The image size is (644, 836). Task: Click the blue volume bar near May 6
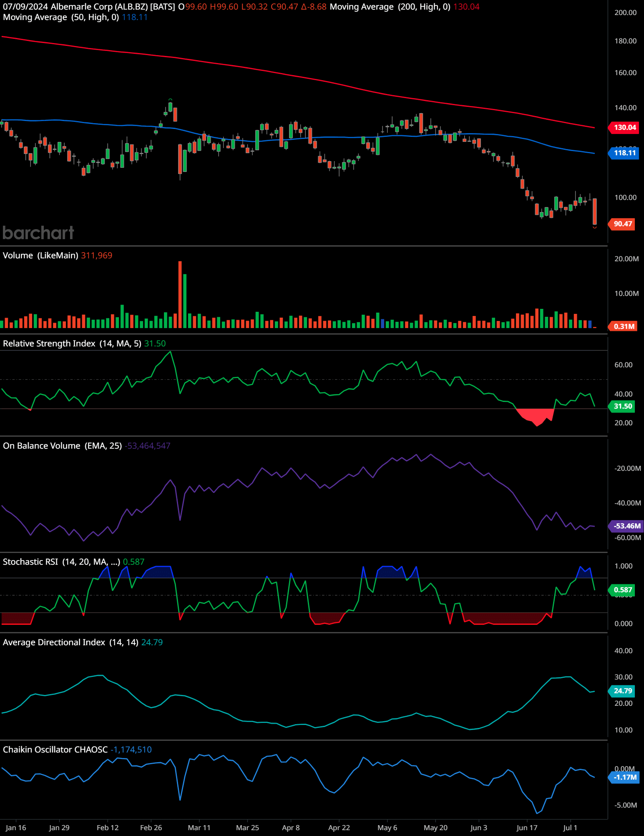(x=382, y=323)
